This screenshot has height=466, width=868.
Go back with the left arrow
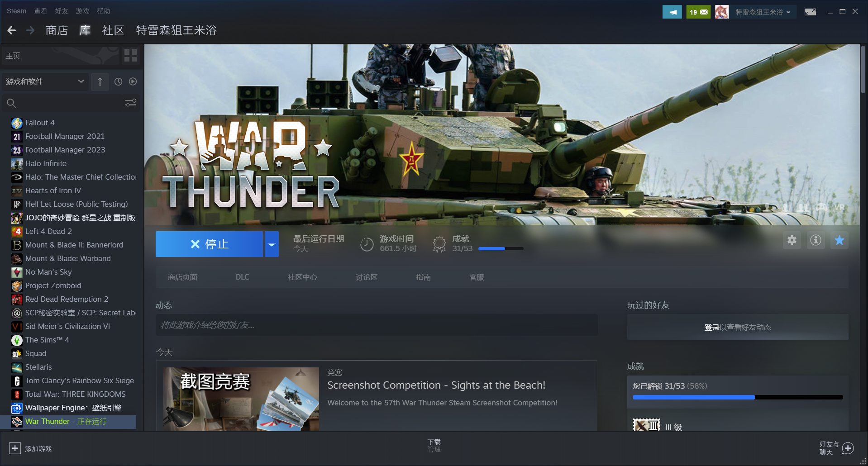click(12, 30)
